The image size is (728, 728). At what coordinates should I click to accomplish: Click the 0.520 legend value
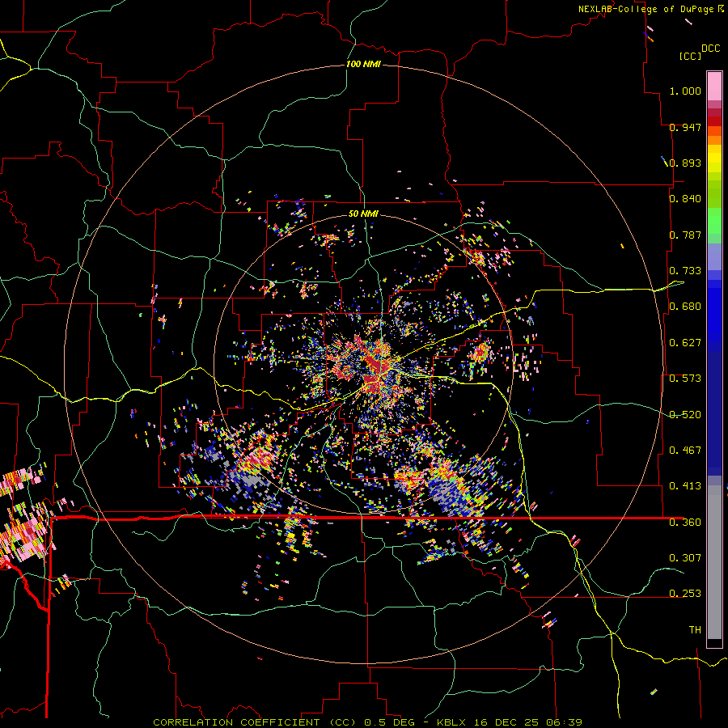685,415
